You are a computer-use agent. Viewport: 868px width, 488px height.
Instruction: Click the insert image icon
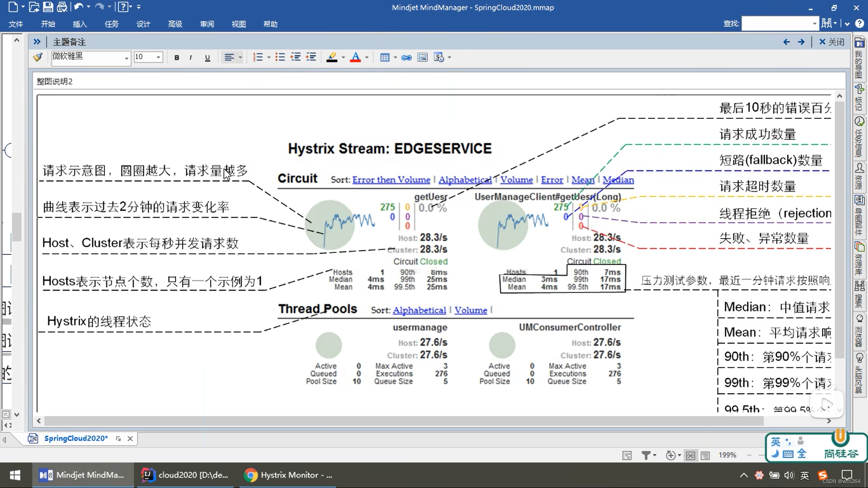[422, 57]
